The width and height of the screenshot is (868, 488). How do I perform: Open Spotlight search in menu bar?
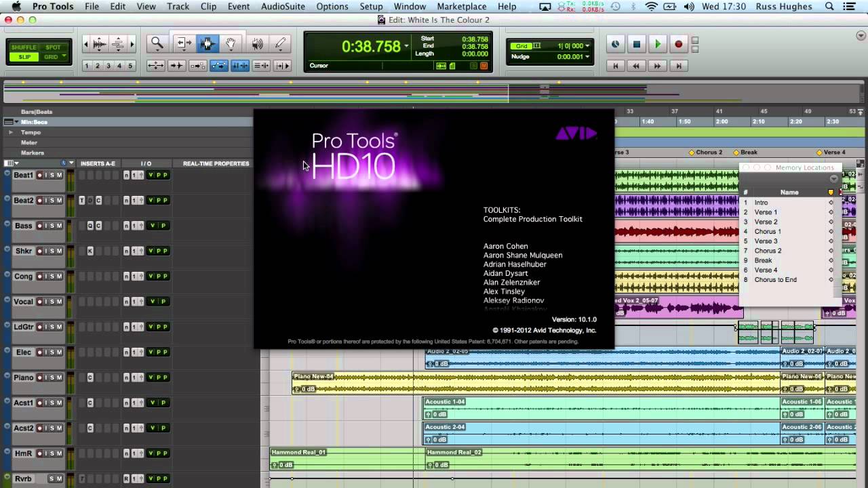pyautogui.click(x=829, y=7)
